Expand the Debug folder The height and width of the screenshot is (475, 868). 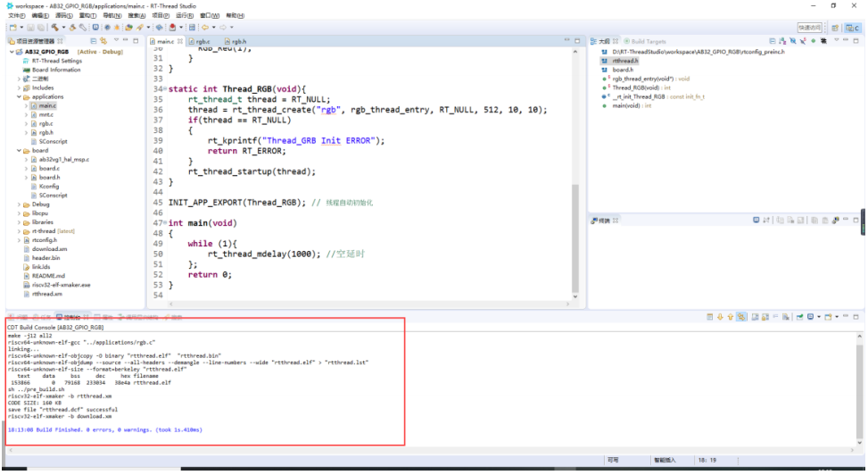(x=19, y=204)
